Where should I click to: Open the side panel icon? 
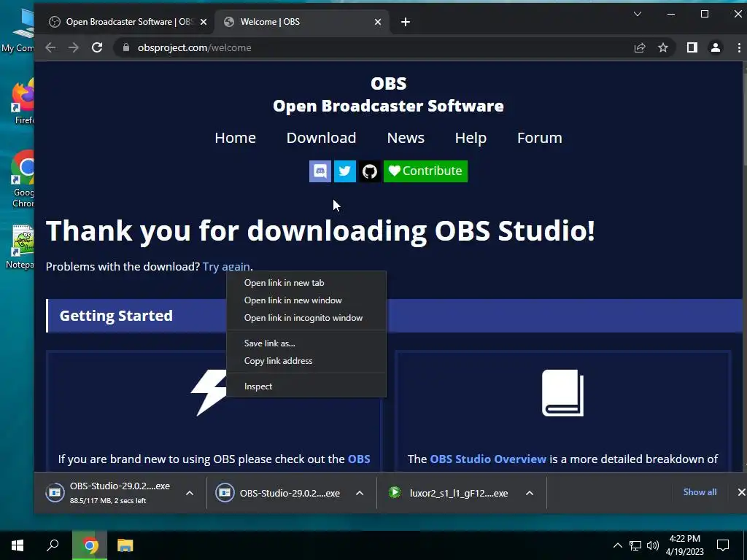[x=692, y=47]
